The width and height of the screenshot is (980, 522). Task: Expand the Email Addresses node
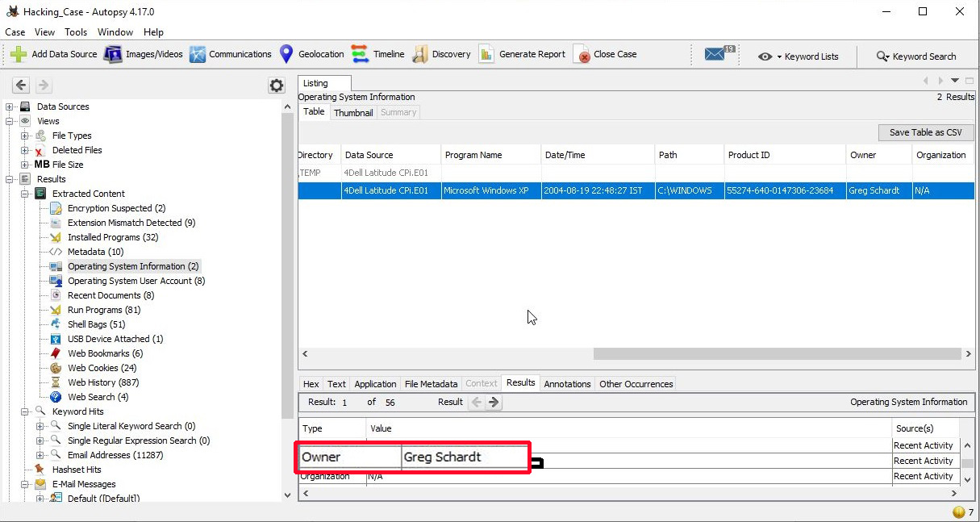point(40,455)
